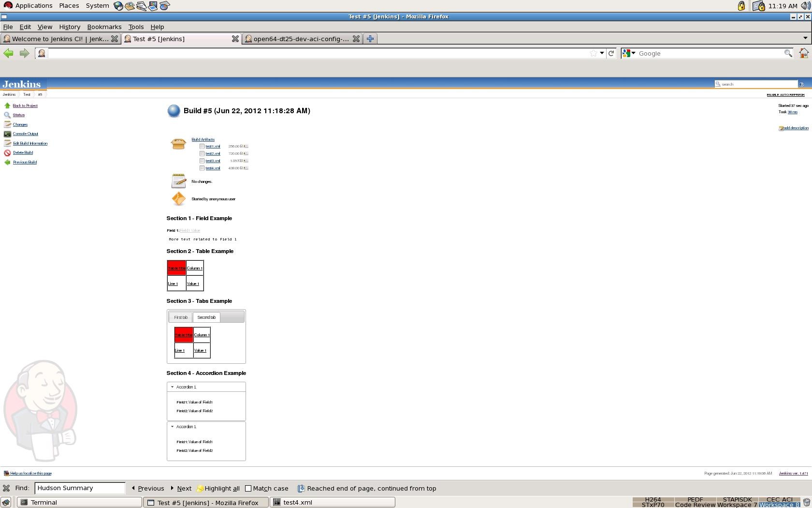
Task: Click the Build Artifacts box icon
Action: [x=178, y=144]
